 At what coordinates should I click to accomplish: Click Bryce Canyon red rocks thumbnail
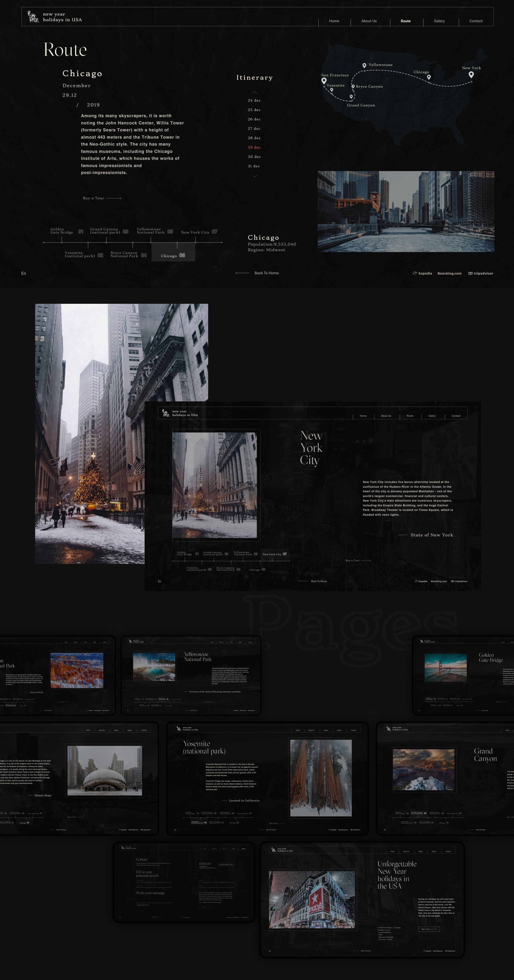(76, 670)
